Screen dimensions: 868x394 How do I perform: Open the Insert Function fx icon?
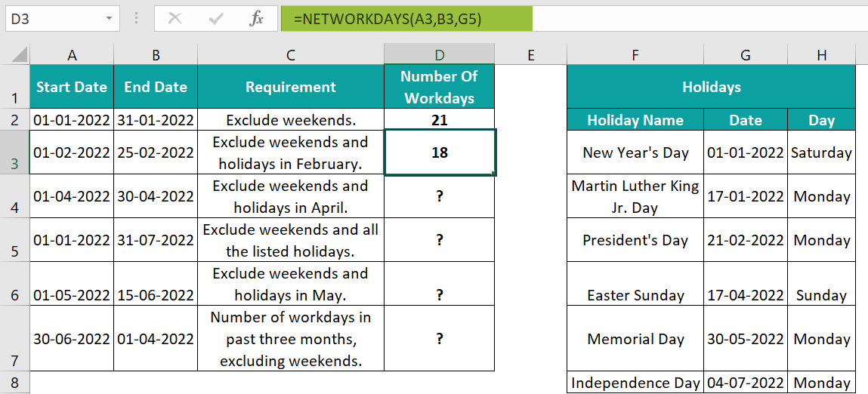pyautogui.click(x=256, y=19)
